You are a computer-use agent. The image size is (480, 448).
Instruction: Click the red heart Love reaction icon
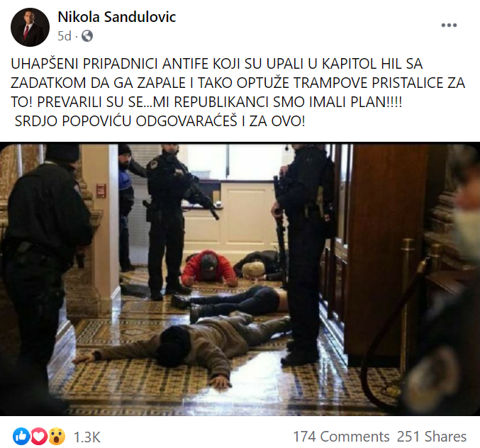coord(39,437)
